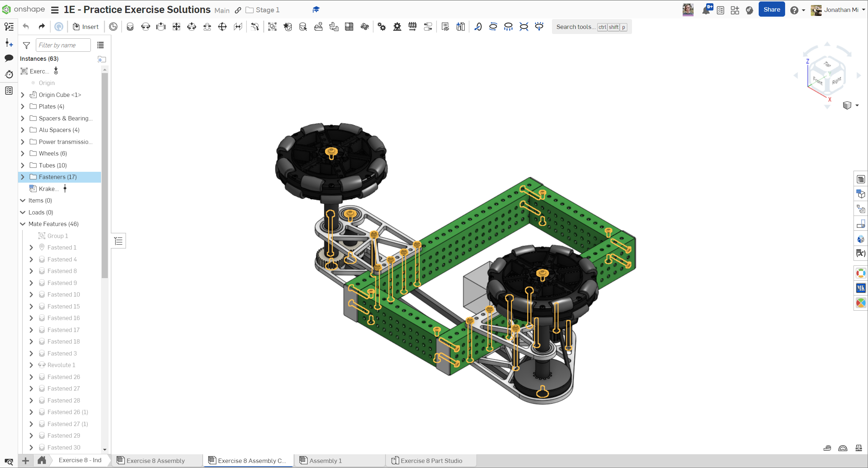The image size is (868, 468).
Task: Open the comments speech bubble panel
Action: (x=9, y=58)
